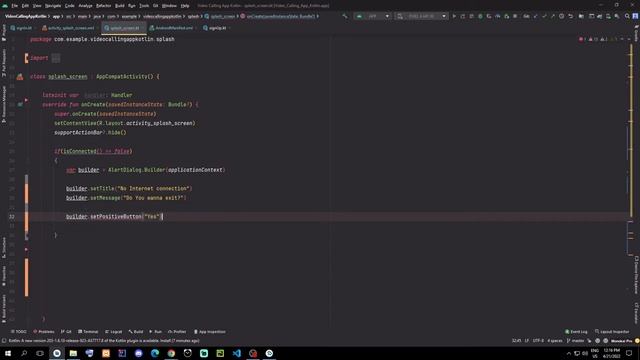Click the Windows taskbar search icon
The height and width of the screenshot is (360, 640).
point(24,353)
